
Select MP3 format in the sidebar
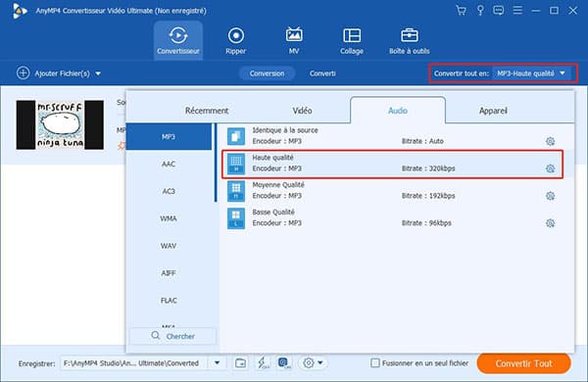coord(169,136)
